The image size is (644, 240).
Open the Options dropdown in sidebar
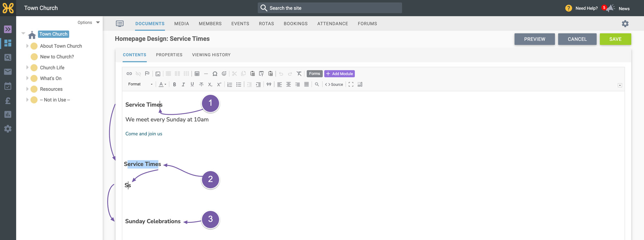coord(89,23)
